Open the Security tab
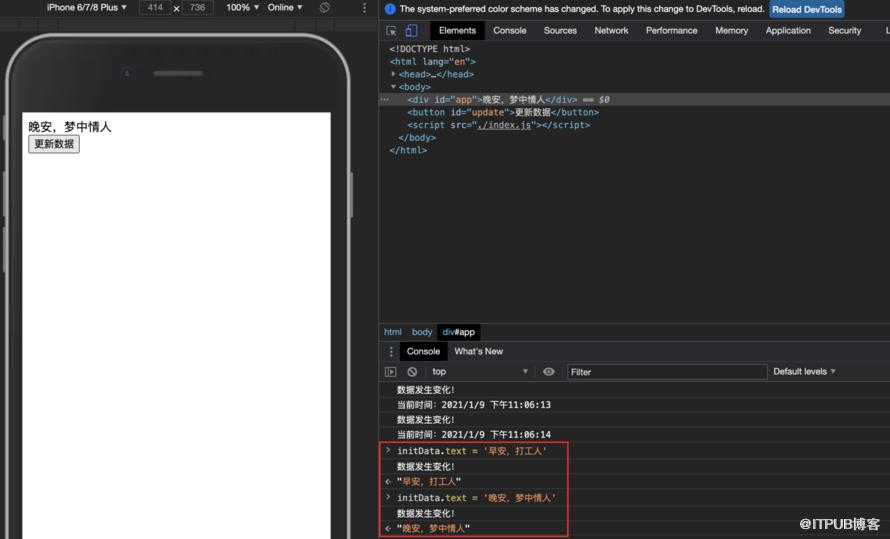This screenshot has width=890, height=539. point(845,31)
